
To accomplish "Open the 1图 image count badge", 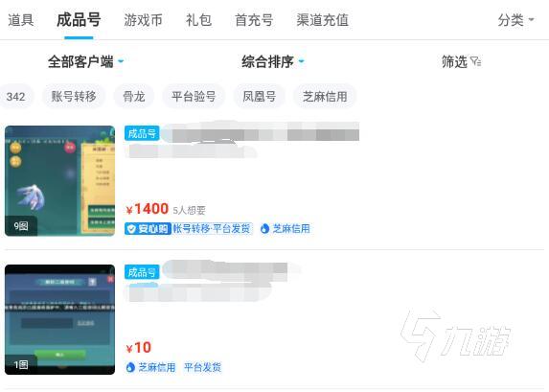I will (21, 365).
